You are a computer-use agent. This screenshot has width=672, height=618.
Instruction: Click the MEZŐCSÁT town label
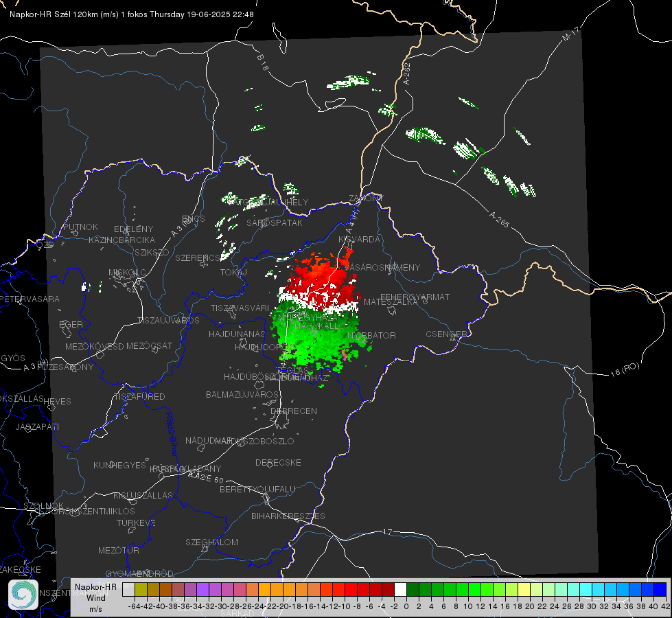click(149, 345)
